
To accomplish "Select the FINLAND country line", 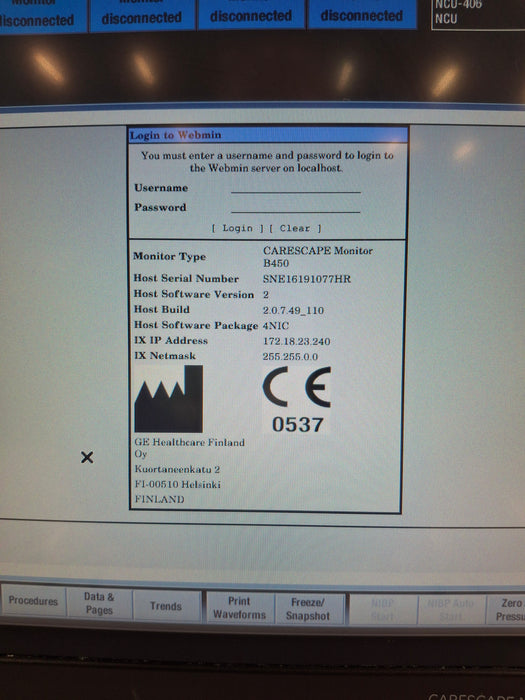I will click(159, 499).
